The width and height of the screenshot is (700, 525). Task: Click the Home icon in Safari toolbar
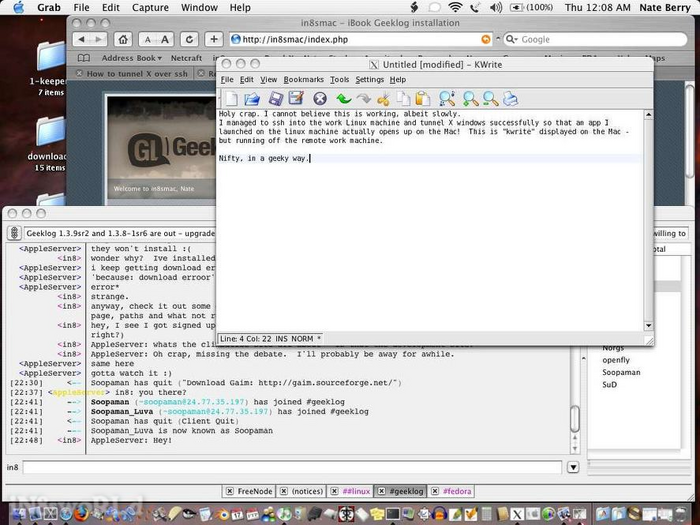pos(123,39)
